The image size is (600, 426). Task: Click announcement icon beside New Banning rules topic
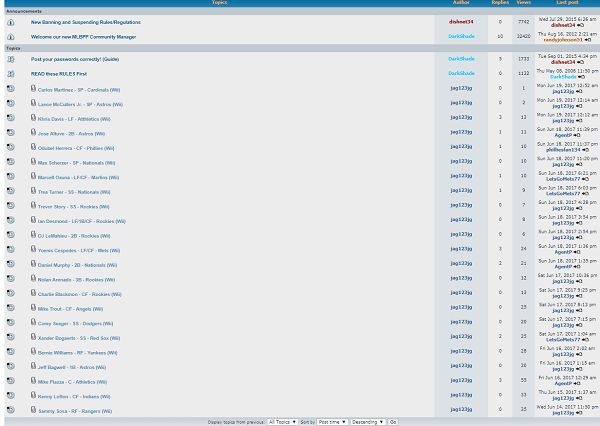coord(11,23)
